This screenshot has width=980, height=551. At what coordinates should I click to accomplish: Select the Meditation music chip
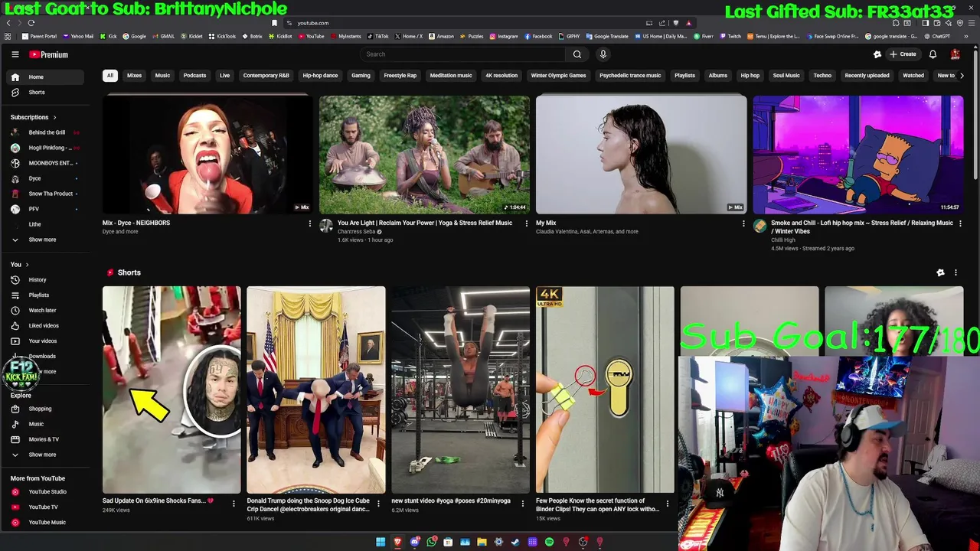pos(451,76)
